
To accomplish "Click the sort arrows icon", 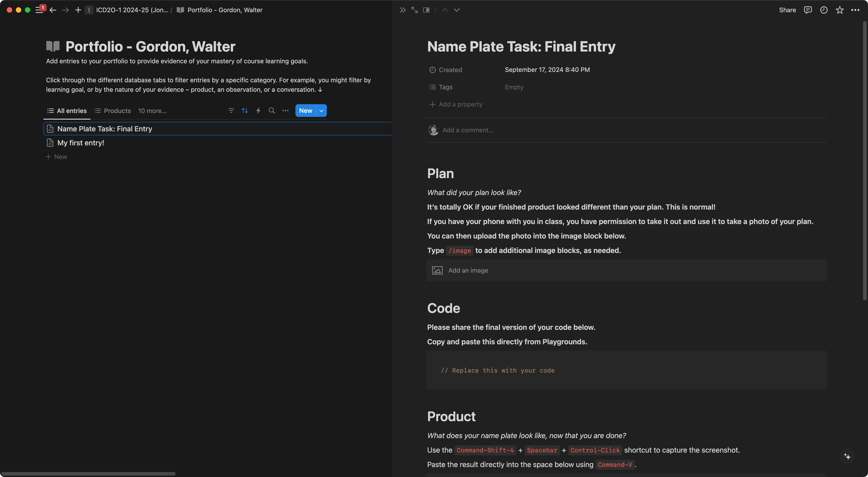I will tap(245, 111).
